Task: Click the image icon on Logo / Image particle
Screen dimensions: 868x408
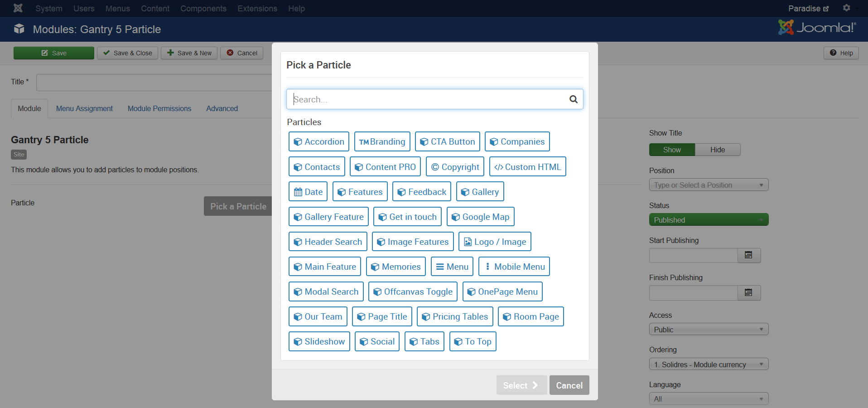Action: click(x=468, y=242)
